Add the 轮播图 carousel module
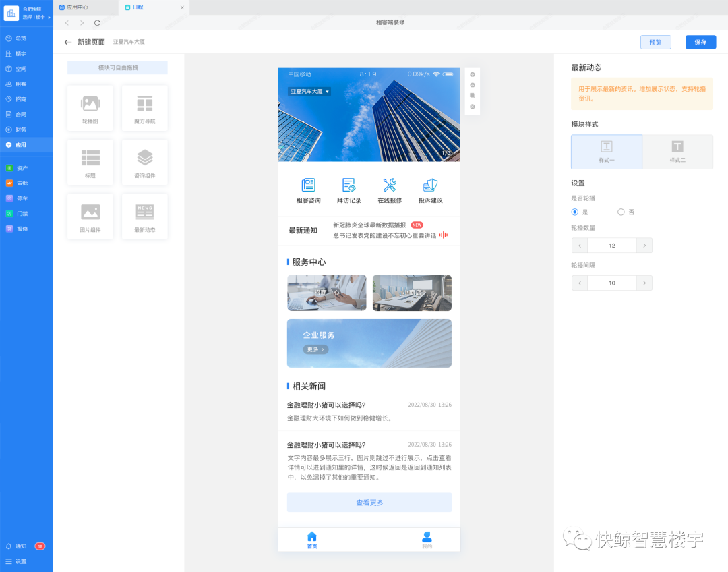The height and width of the screenshot is (572, 728). coord(90,108)
